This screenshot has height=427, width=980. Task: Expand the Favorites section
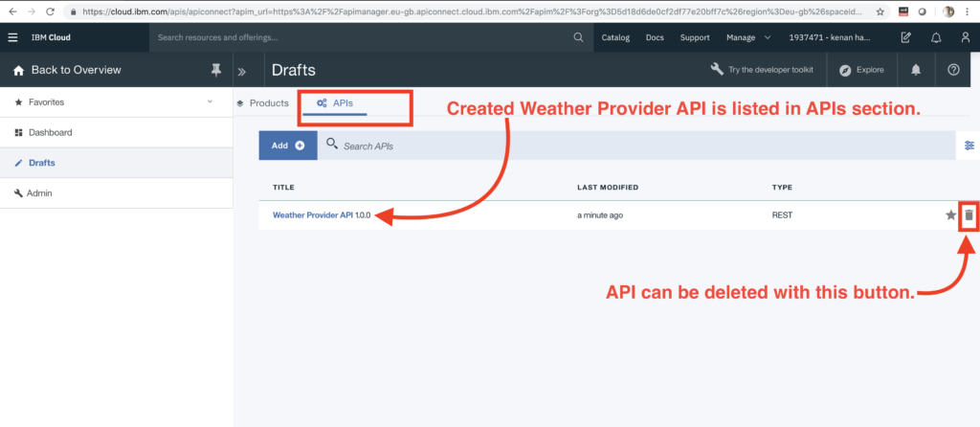point(116,101)
